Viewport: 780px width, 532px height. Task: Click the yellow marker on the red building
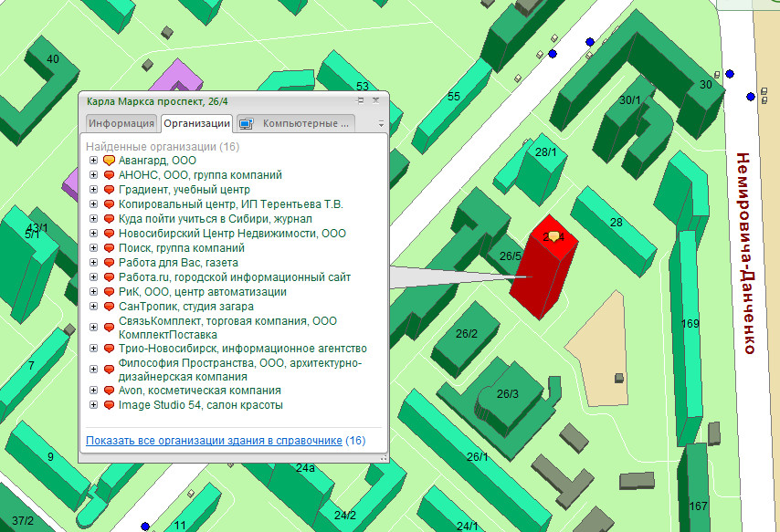click(553, 236)
